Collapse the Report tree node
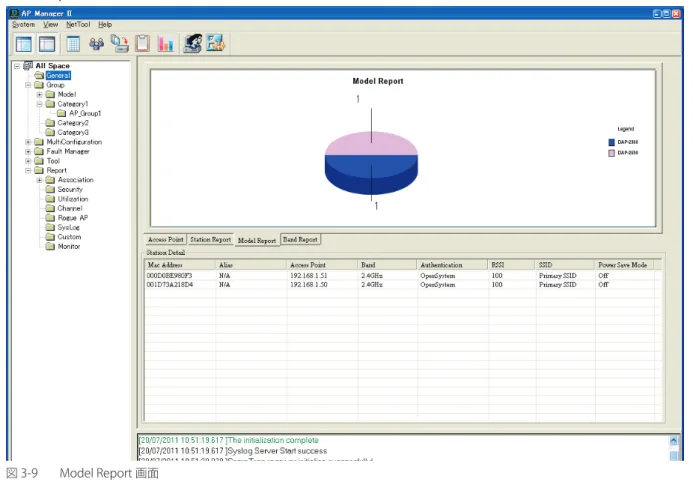Screen dimensions: 693x494 pyautogui.click(x=28, y=170)
